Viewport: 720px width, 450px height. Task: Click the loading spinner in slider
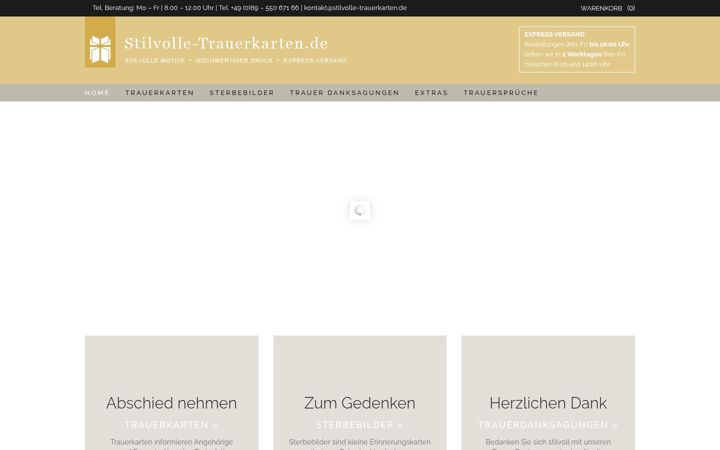point(360,210)
